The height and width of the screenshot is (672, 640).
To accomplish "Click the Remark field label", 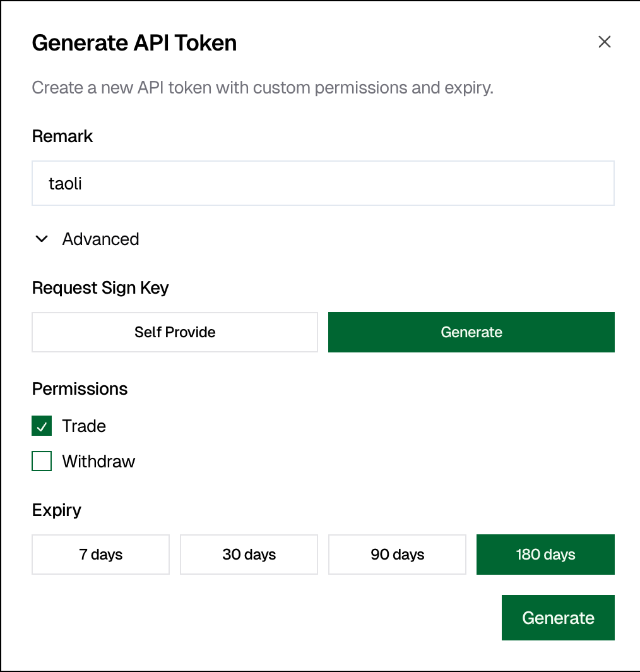I will coord(62,136).
